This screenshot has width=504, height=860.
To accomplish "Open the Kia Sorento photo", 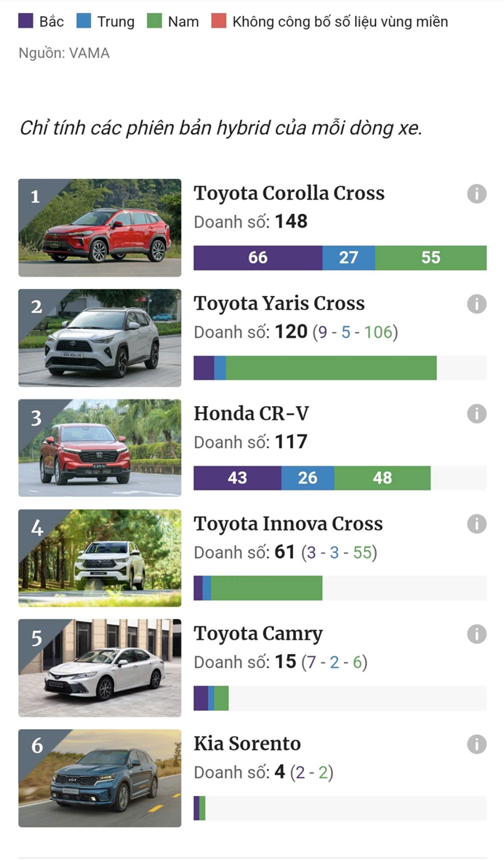I will pos(100,778).
